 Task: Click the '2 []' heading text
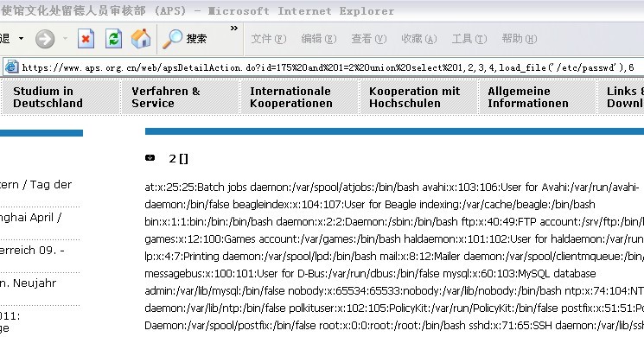click(178, 158)
